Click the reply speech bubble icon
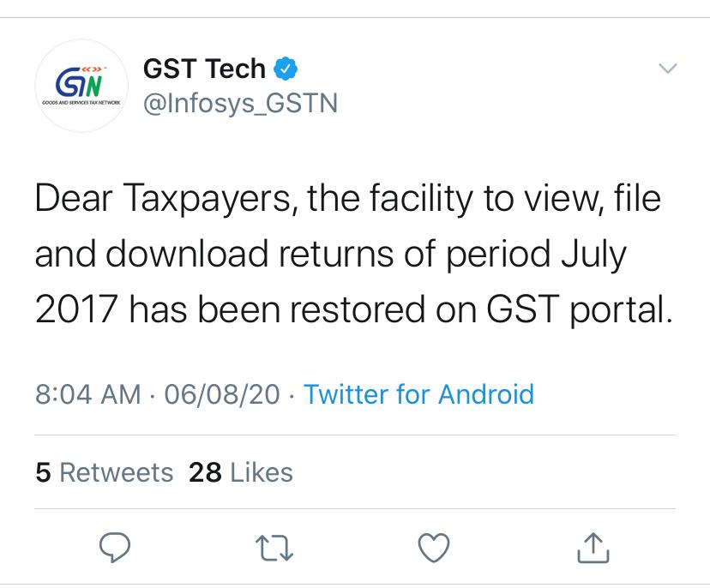This screenshot has height=588, width=710. (115, 547)
